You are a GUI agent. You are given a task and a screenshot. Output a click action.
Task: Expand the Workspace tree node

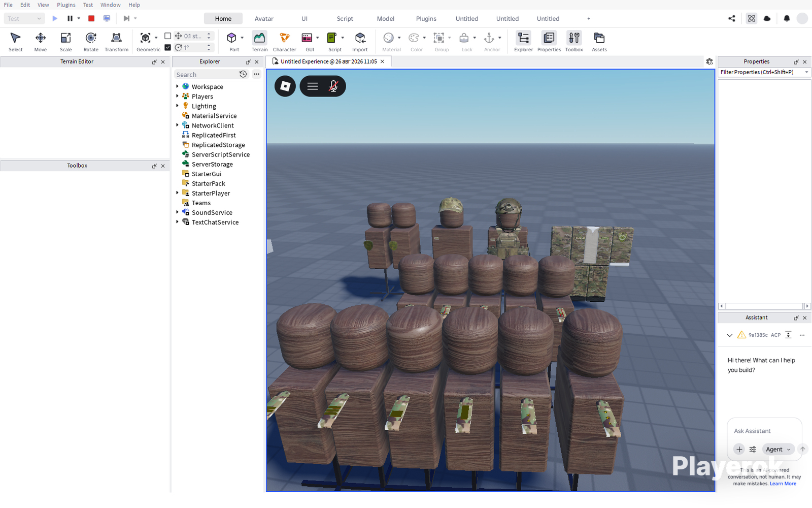click(x=177, y=86)
